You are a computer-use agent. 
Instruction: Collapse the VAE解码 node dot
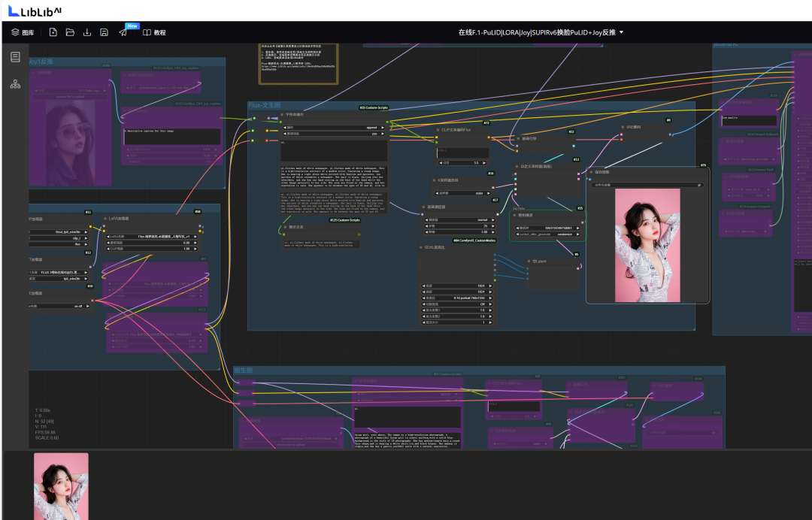tap(623, 127)
